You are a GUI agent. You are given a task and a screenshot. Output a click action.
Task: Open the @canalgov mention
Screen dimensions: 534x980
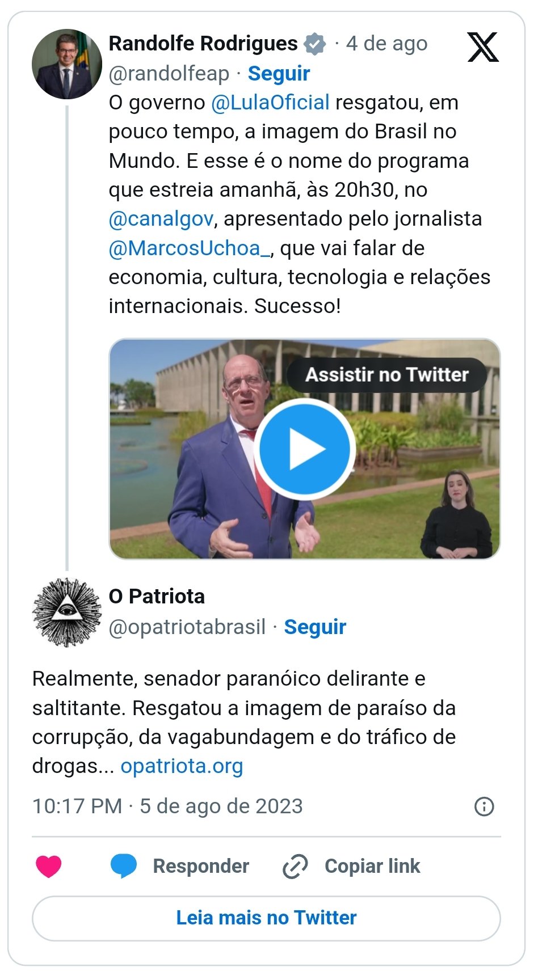point(161,219)
